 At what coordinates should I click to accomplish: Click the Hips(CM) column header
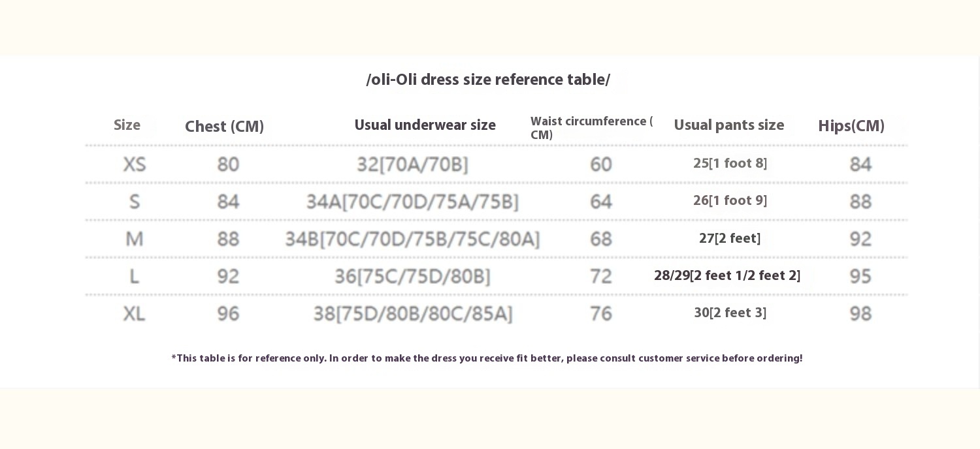tap(851, 126)
